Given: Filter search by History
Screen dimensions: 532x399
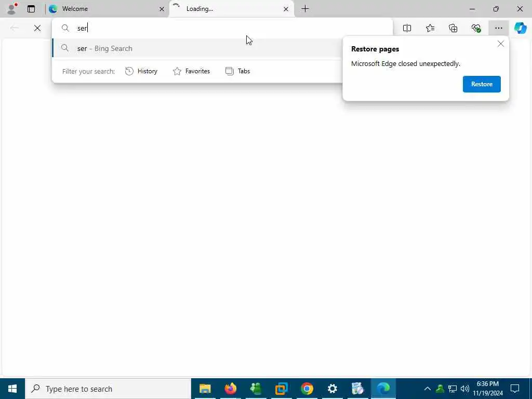Looking at the screenshot, I should [x=141, y=71].
